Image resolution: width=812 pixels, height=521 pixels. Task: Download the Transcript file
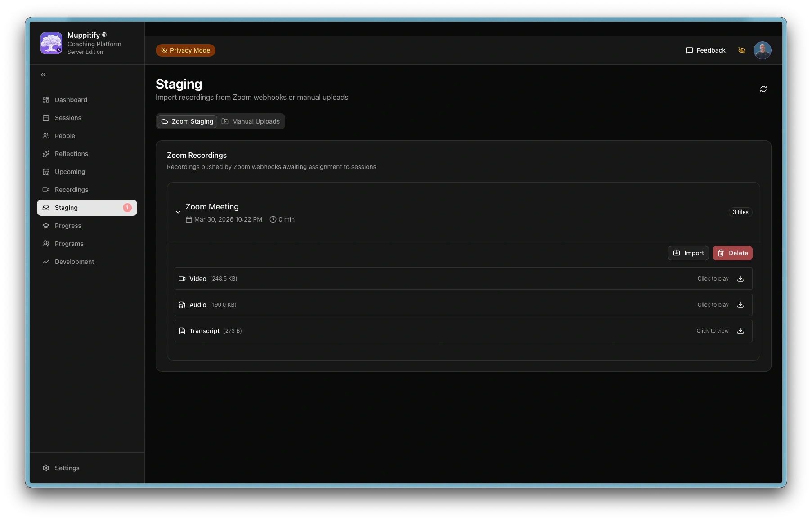[x=740, y=331]
